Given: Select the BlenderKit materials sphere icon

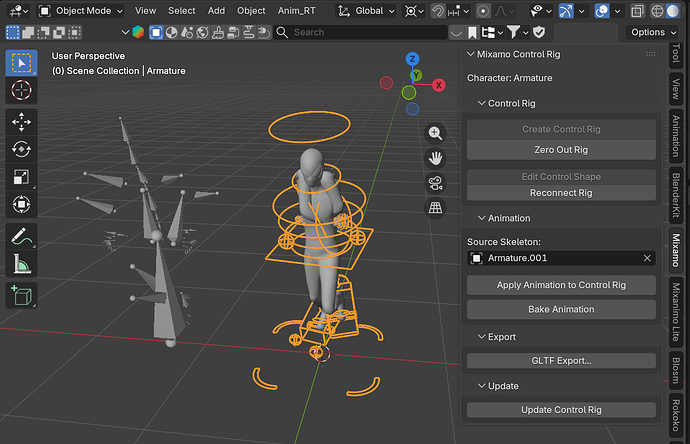Looking at the screenshot, I should pos(172,32).
